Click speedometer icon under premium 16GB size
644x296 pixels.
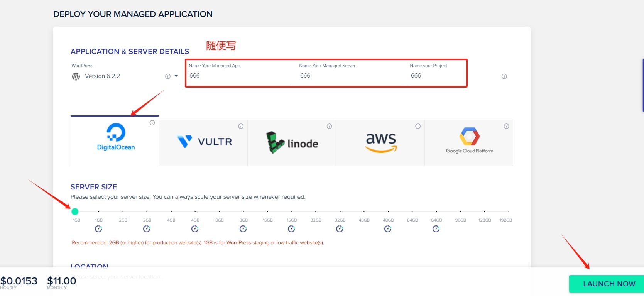click(x=291, y=229)
